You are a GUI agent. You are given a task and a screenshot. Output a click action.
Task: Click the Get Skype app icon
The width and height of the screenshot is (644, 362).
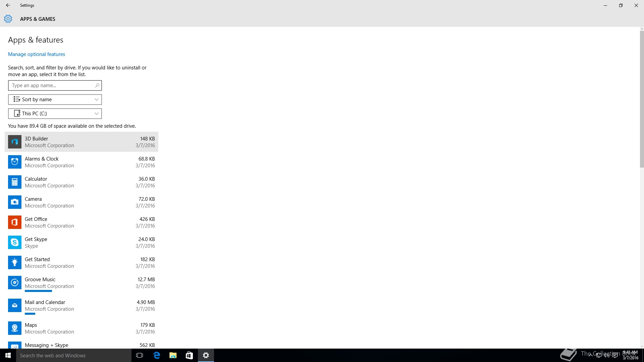point(15,242)
